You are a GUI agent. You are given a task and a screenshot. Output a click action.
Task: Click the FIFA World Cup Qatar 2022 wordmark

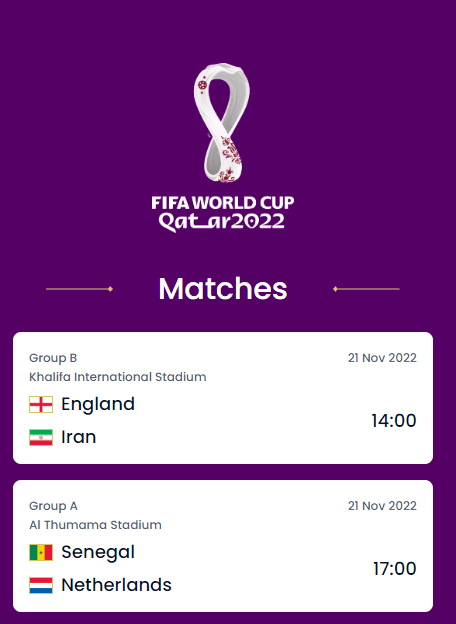[223, 214]
